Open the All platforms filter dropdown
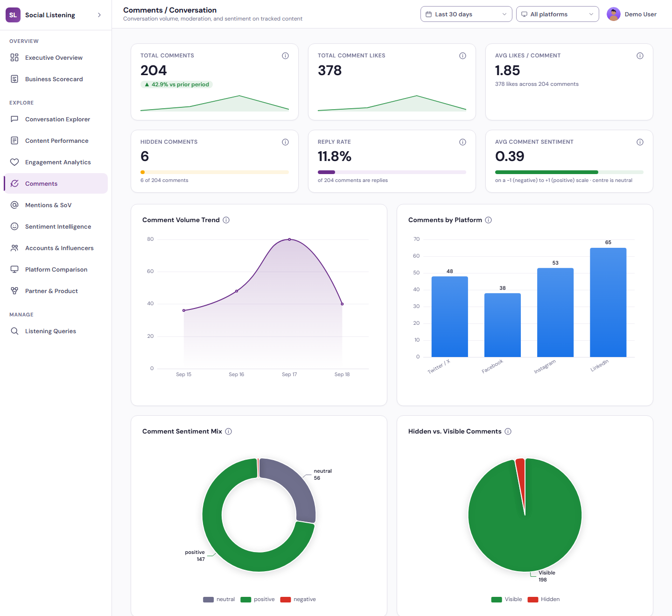The image size is (672, 616). click(557, 14)
